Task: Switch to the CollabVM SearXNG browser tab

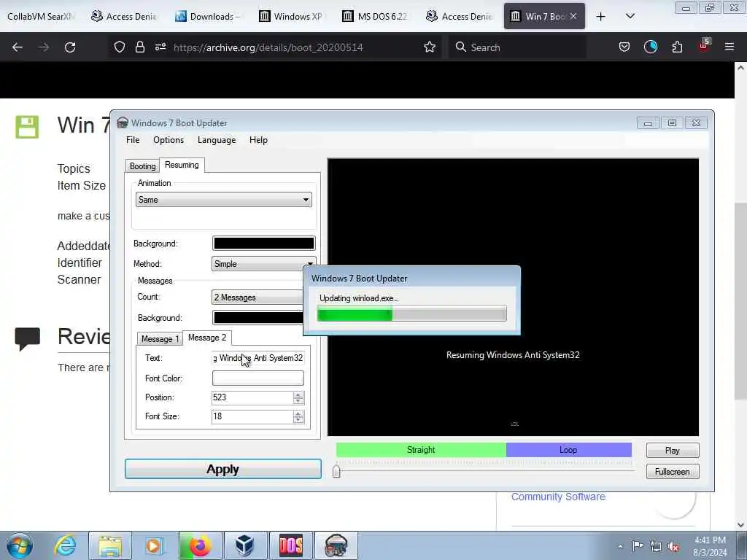Action: pos(41,16)
